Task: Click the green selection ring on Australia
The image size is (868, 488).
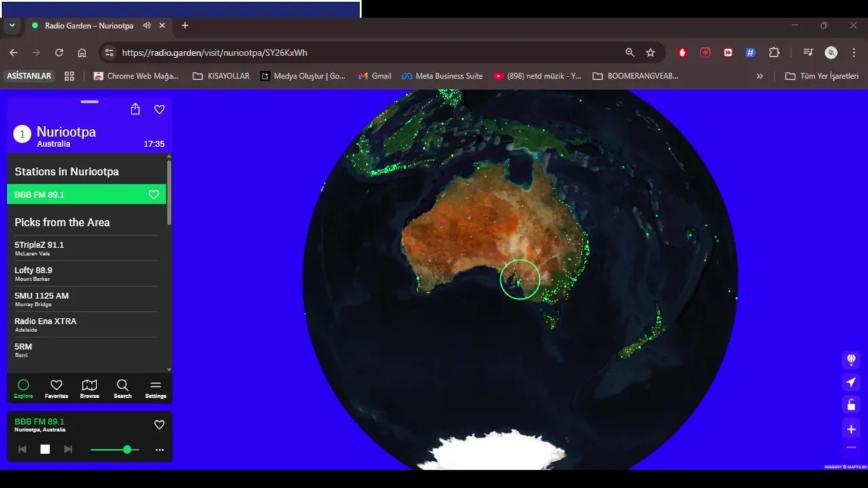Action: [520, 279]
